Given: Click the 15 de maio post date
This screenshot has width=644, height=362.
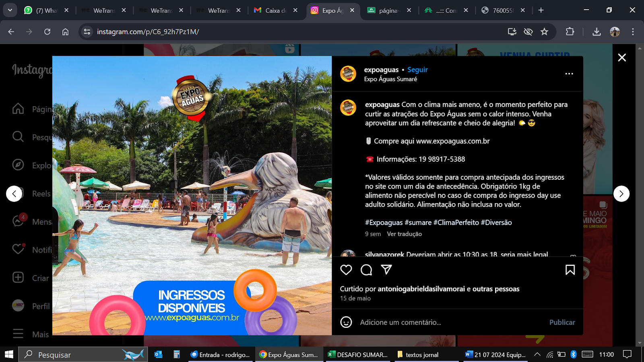Looking at the screenshot, I should pyautogui.click(x=355, y=298).
